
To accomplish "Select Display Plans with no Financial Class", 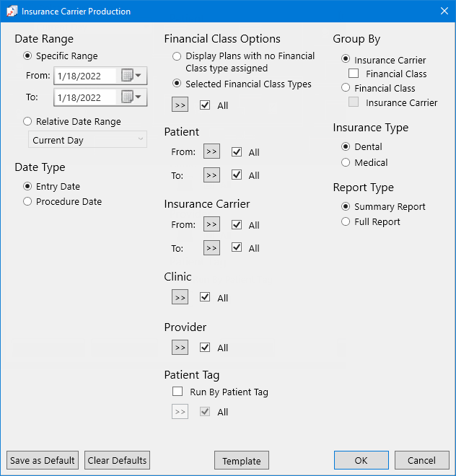I will [177, 56].
